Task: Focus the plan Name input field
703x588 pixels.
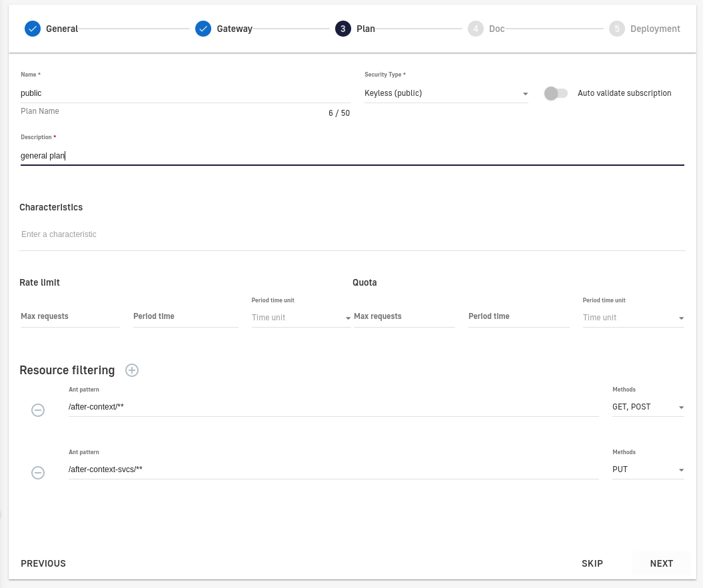Action: [185, 93]
